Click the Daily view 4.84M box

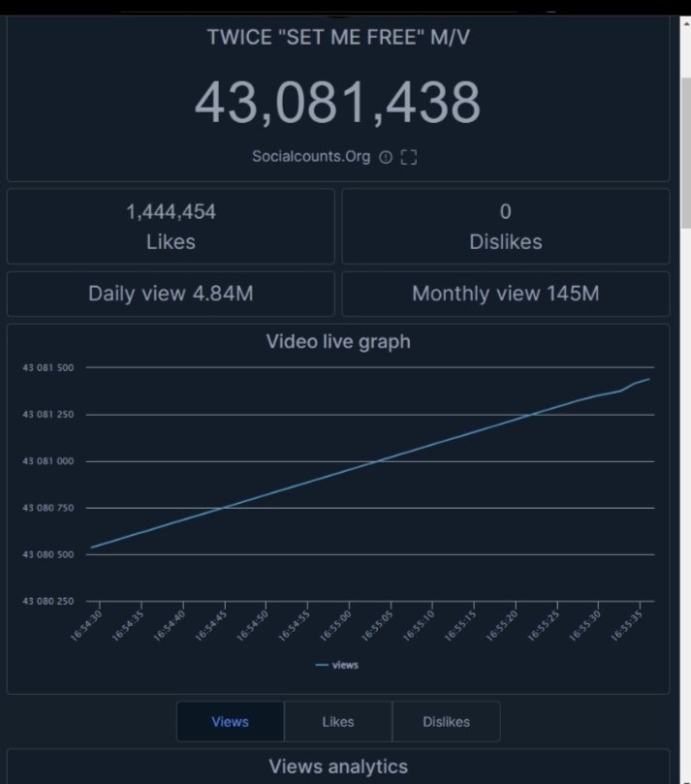coord(171,294)
